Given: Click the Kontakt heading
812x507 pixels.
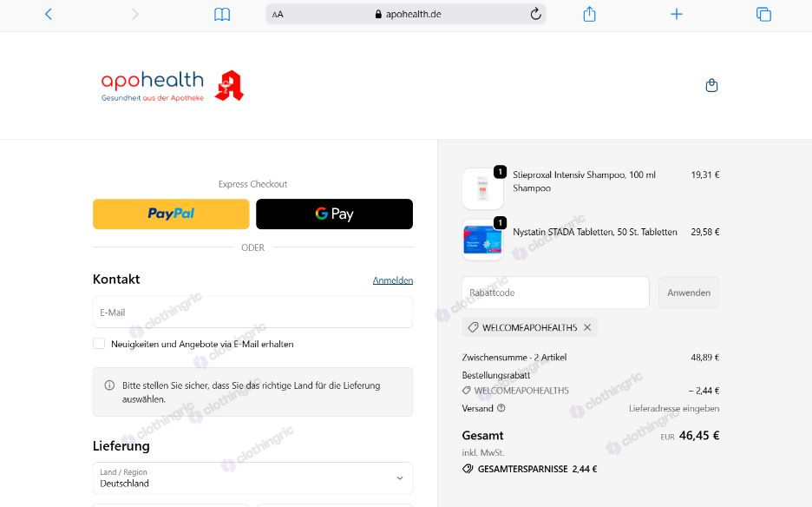Looking at the screenshot, I should click(116, 279).
